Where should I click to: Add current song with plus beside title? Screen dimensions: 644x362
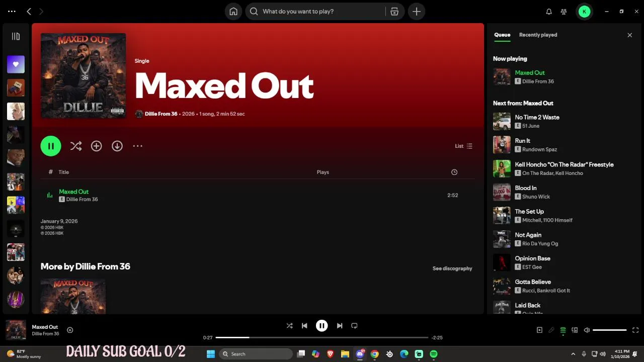point(70,330)
